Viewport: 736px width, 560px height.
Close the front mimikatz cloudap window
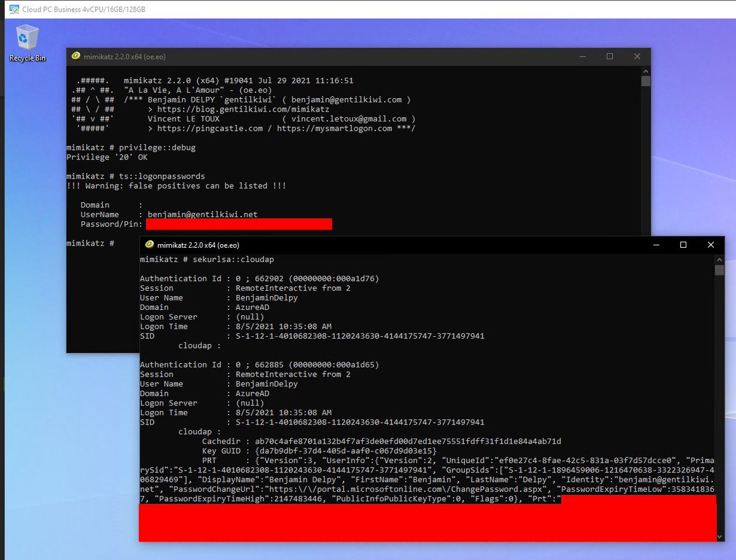pos(711,245)
